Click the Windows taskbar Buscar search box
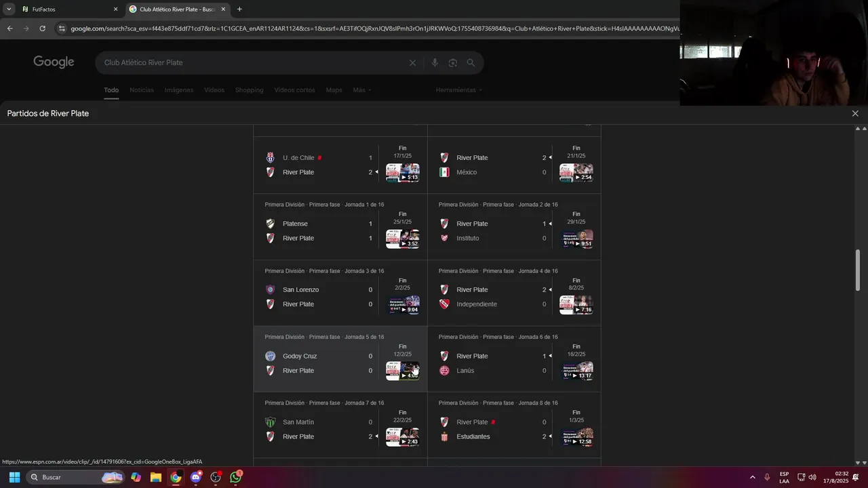This screenshot has width=868, height=488. [x=76, y=477]
